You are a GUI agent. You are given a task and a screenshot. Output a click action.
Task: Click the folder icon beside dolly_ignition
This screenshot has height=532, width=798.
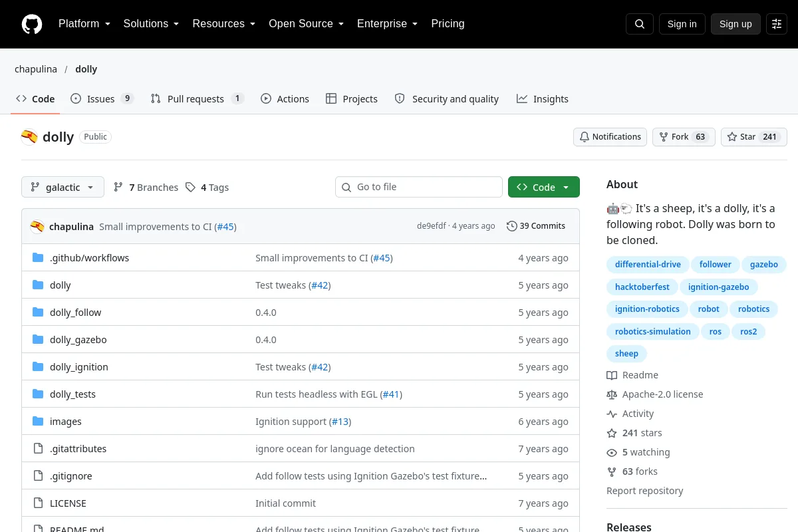point(38,367)
